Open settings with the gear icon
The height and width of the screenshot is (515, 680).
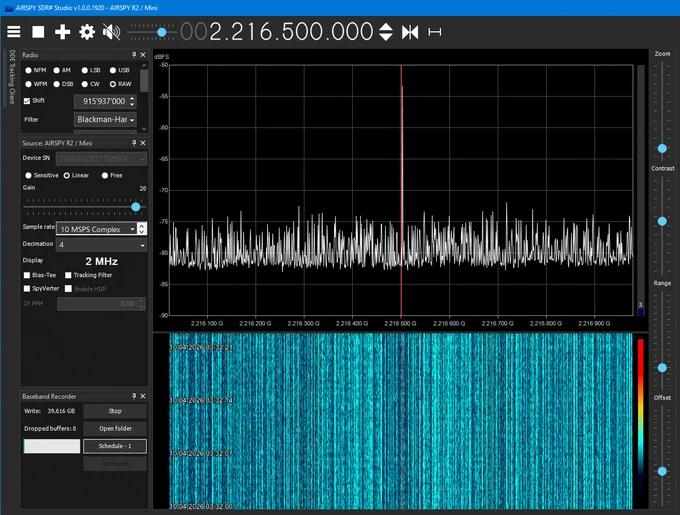87,32
